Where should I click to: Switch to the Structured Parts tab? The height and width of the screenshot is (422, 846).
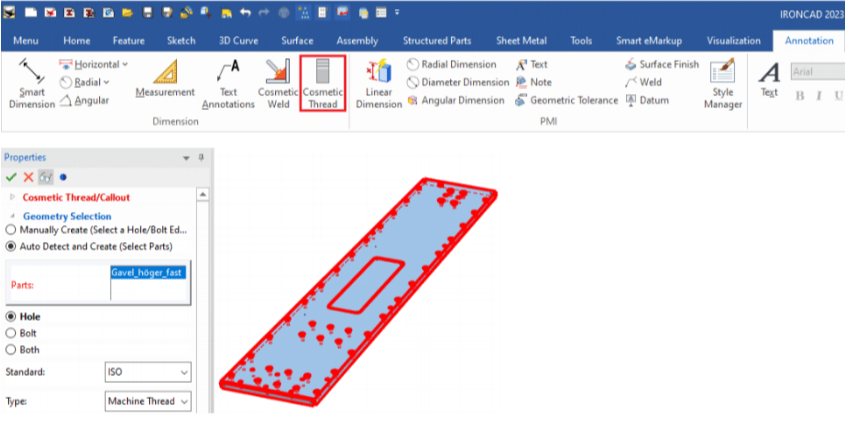click(437, 41)
